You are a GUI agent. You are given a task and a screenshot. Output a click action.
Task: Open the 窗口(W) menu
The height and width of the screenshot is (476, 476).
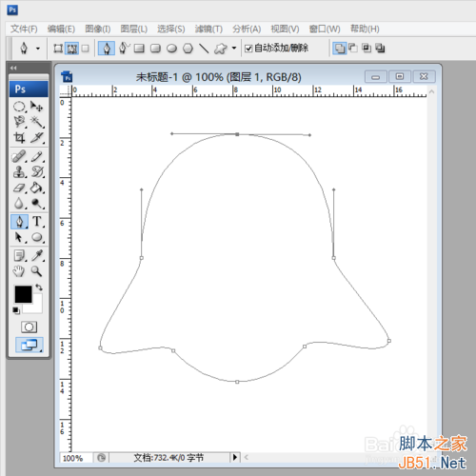pyautogui.click(x=325, y=29)
